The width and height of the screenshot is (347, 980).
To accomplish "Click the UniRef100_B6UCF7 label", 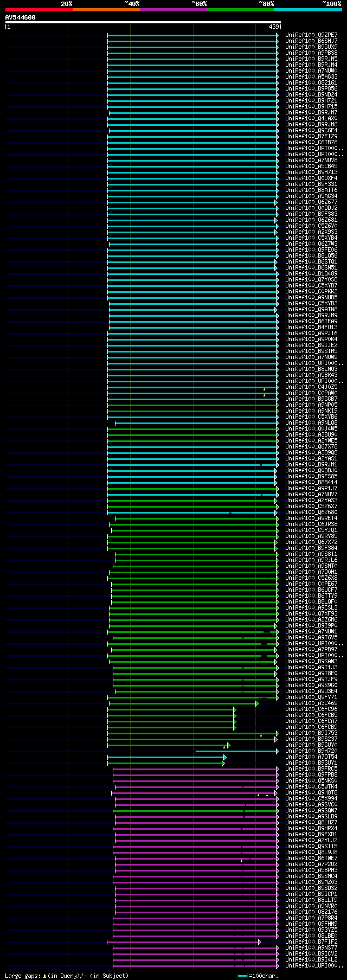I will tap(311, 590).
